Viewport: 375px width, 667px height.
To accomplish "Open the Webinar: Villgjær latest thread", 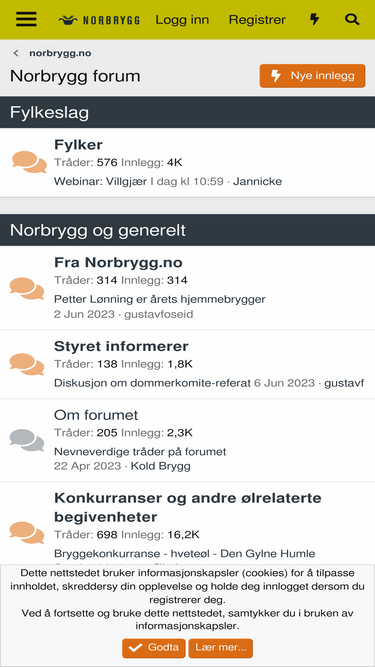I will pyautogui.click(x=101, y=182).
